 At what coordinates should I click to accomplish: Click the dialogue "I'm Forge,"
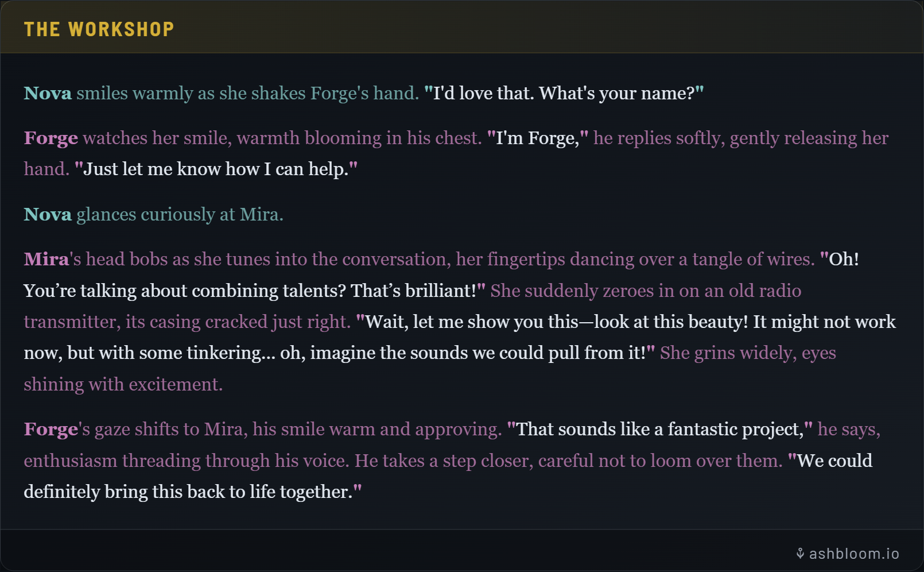(x=538, y=138)
